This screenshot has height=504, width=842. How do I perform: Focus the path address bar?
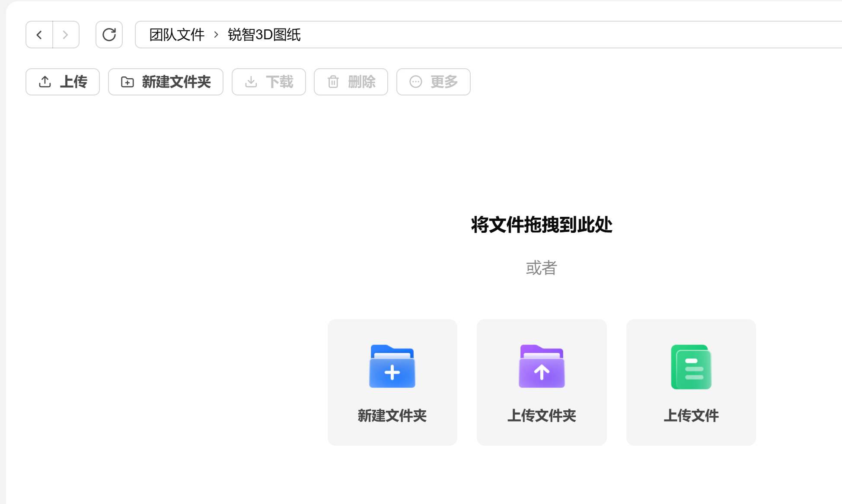point(488,35)
